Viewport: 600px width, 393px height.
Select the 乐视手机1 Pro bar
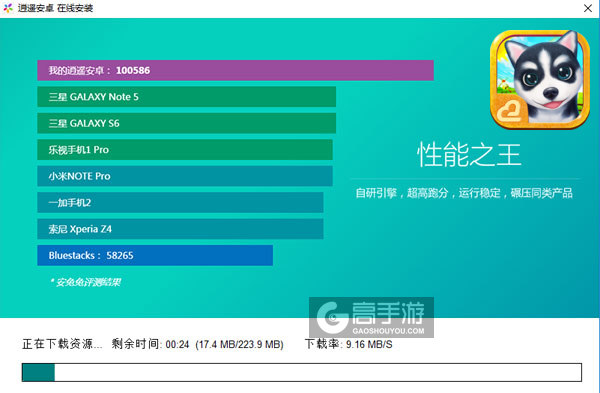pyautogui.click(x=185, y=150)
